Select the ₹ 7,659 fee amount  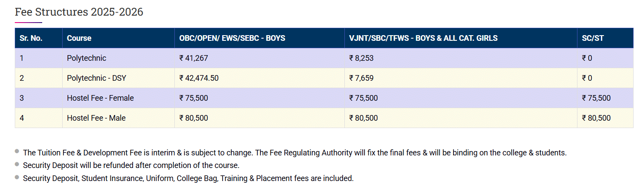point(361,78)
